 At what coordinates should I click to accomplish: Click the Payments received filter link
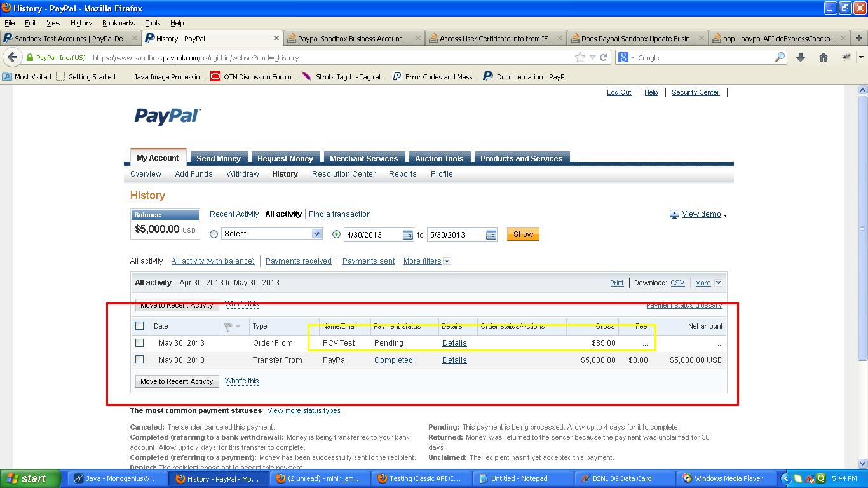(299, 261)
